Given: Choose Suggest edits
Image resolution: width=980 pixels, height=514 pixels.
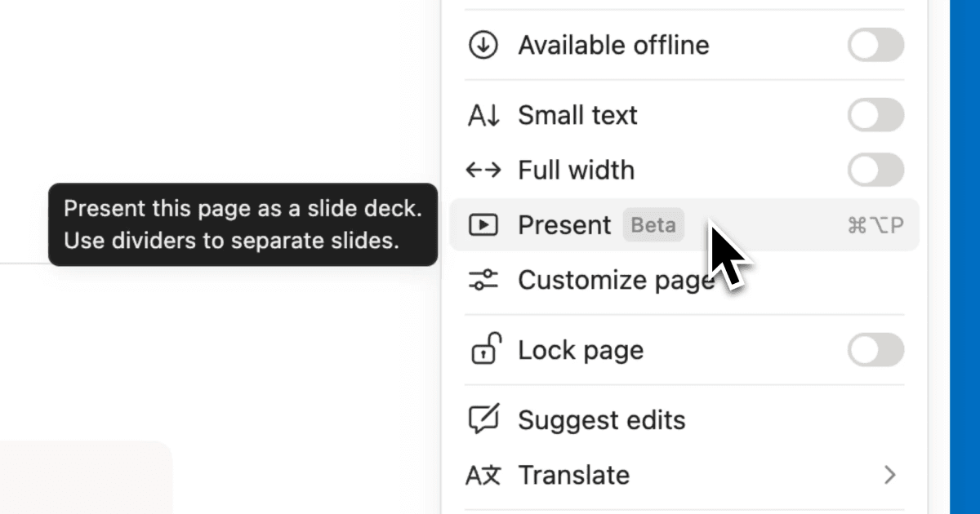Looking at the screenshot, I should click(601, 419).
